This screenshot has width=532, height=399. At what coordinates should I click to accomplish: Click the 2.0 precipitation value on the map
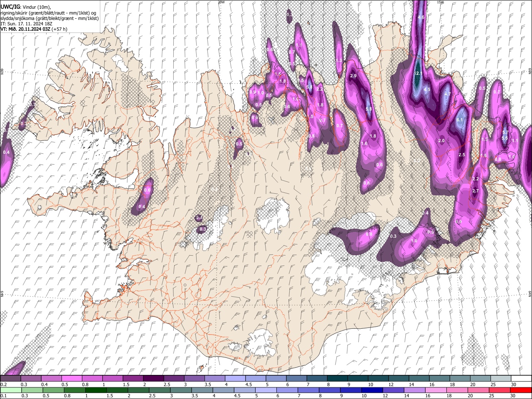[441, 140]
